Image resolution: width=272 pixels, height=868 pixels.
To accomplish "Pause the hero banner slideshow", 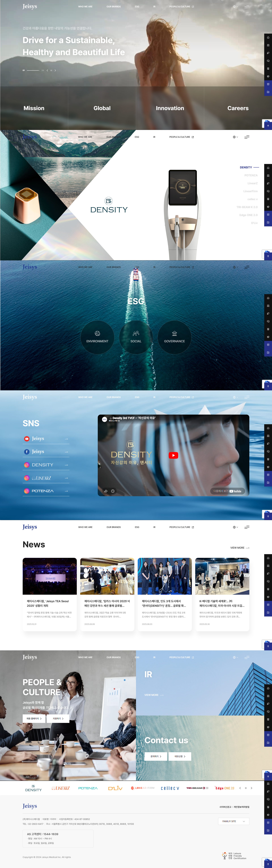I will pos(51,70).
